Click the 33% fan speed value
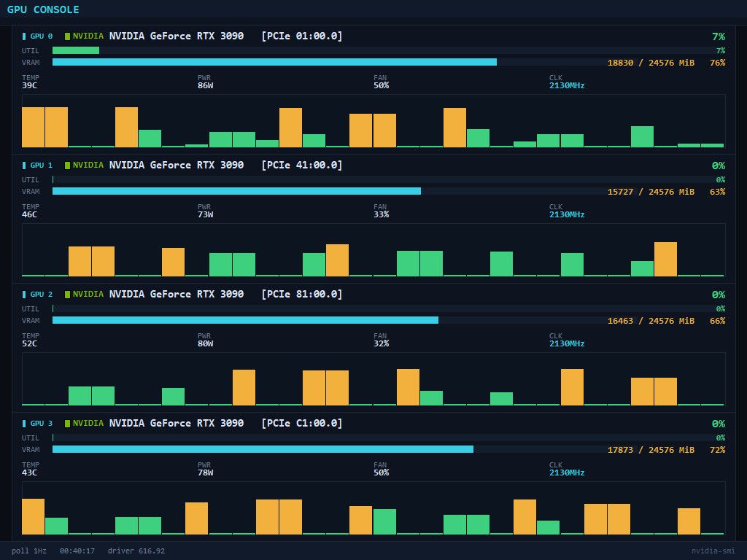The image size is (747, 560). pyautogui.click(x=381, y=215)
